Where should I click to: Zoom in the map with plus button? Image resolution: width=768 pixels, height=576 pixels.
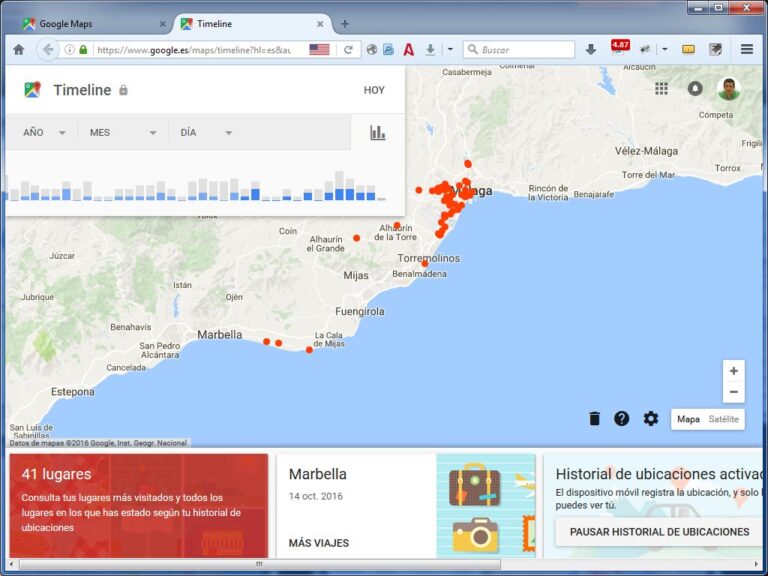click(733, 371)
